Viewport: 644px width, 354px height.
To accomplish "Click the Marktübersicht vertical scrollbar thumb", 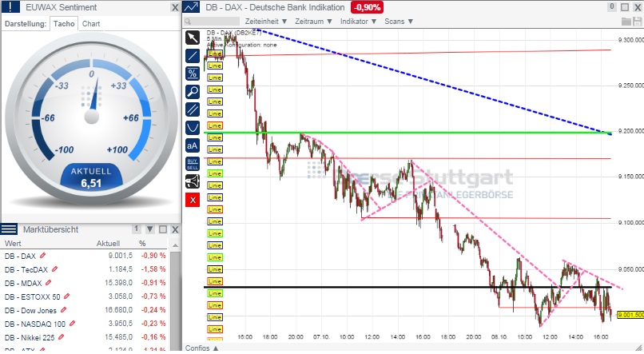I will (175, 300).
